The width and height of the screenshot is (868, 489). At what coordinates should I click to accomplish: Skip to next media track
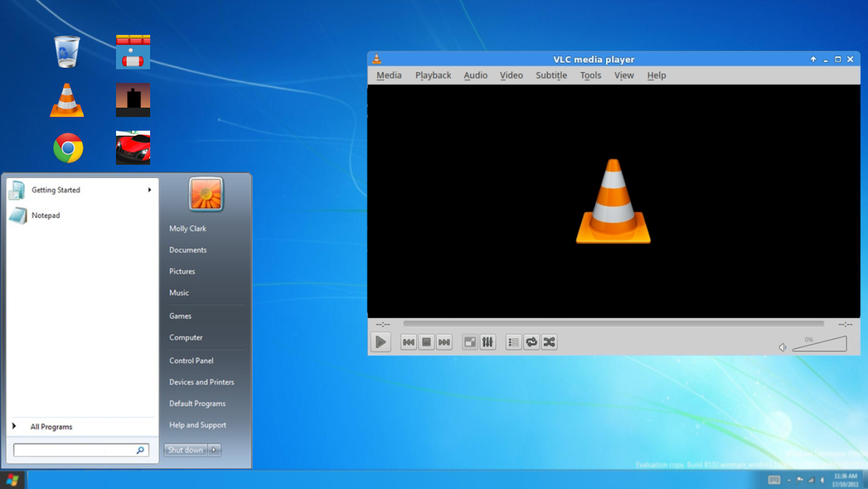point(444,342)
